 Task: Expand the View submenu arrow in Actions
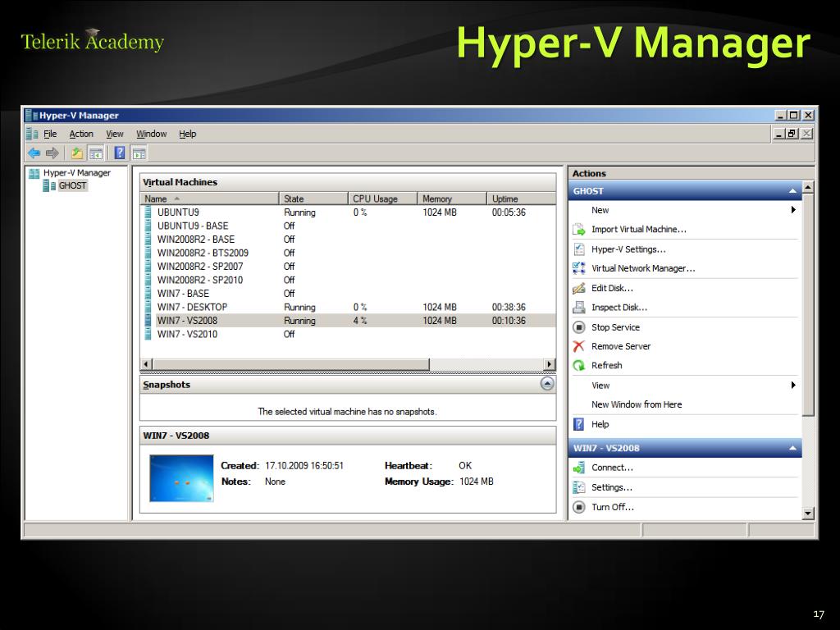click(x=793, y=386)
